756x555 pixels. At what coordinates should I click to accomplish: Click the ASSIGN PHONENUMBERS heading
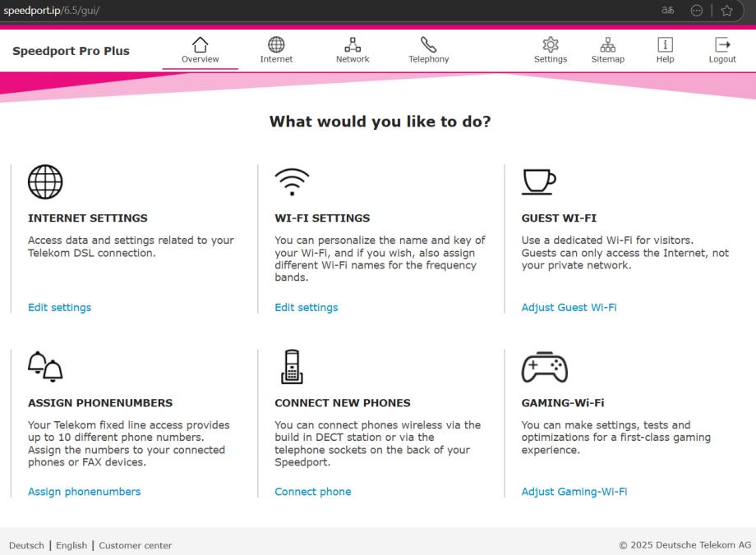click(x=100, y=403)
